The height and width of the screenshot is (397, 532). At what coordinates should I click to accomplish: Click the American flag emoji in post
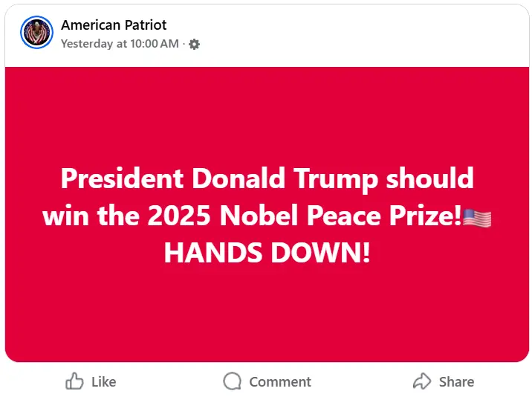click(x=477, y=218)
